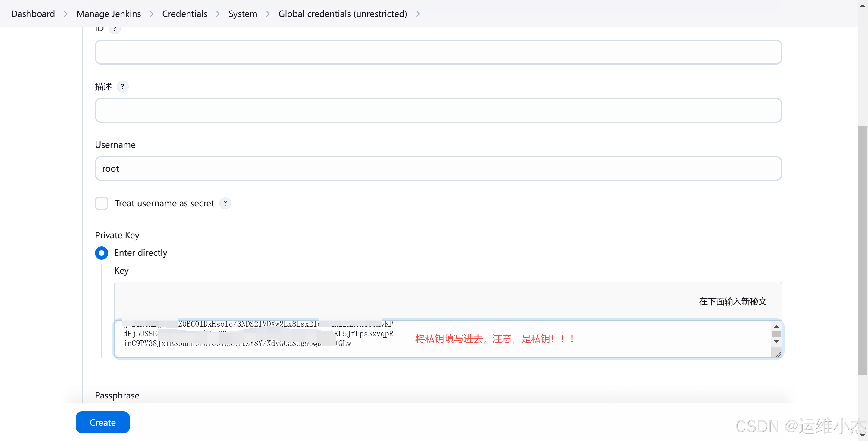Click page scrollbar up arrow

coord(863,5)
